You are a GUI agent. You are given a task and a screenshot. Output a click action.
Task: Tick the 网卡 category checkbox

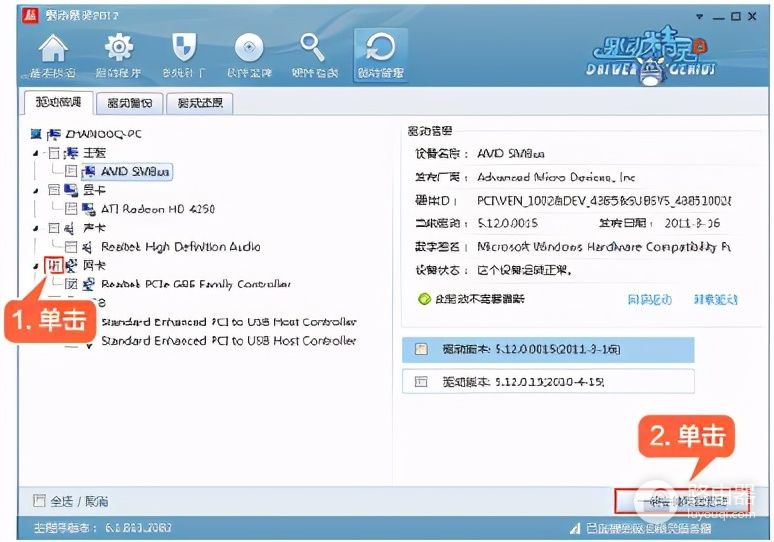tap(55, 266)
